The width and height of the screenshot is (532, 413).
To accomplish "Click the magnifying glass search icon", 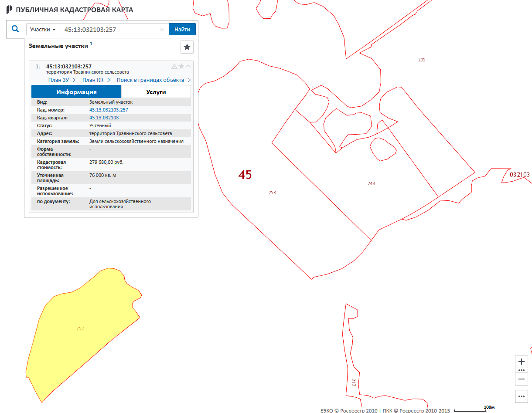I will [15, 29].
